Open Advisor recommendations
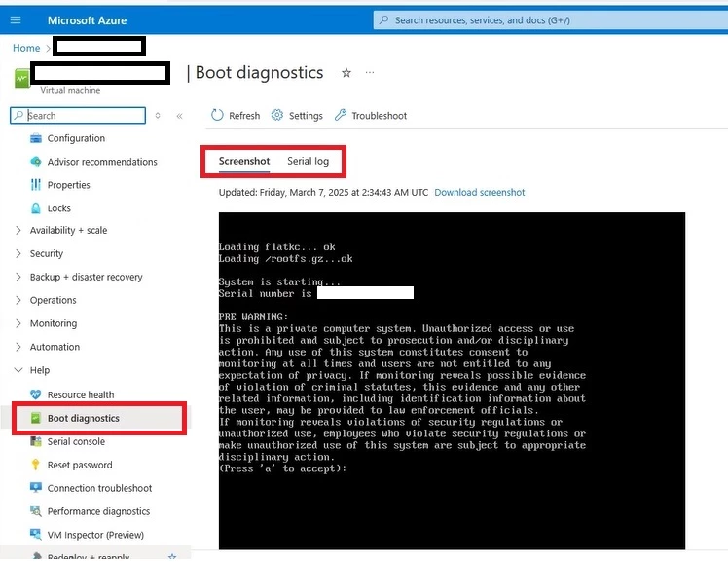 pos(102,162)
